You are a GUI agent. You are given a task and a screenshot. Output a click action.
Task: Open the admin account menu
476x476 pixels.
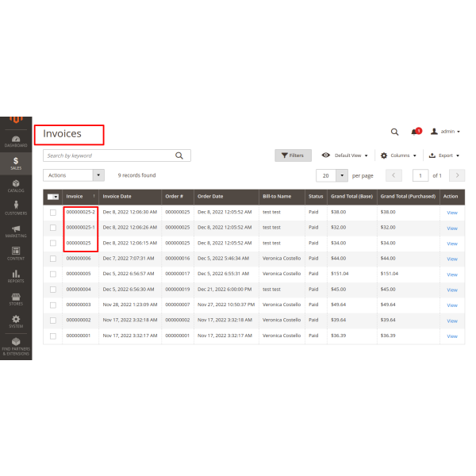(x=445, y=132)
